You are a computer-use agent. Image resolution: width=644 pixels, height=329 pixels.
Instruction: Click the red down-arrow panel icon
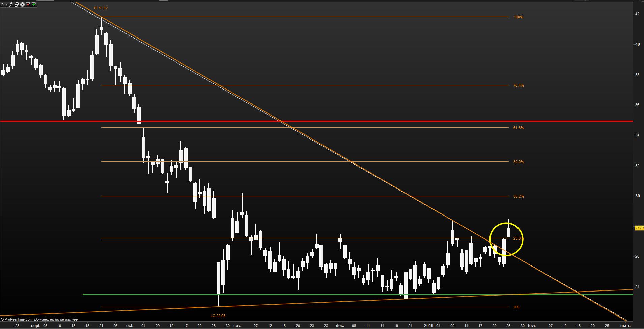[28, 5]
